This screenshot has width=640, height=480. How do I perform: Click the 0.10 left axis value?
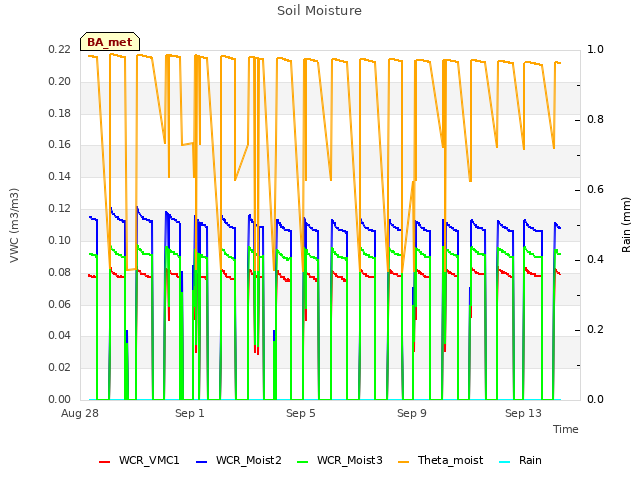pos(60,240)
